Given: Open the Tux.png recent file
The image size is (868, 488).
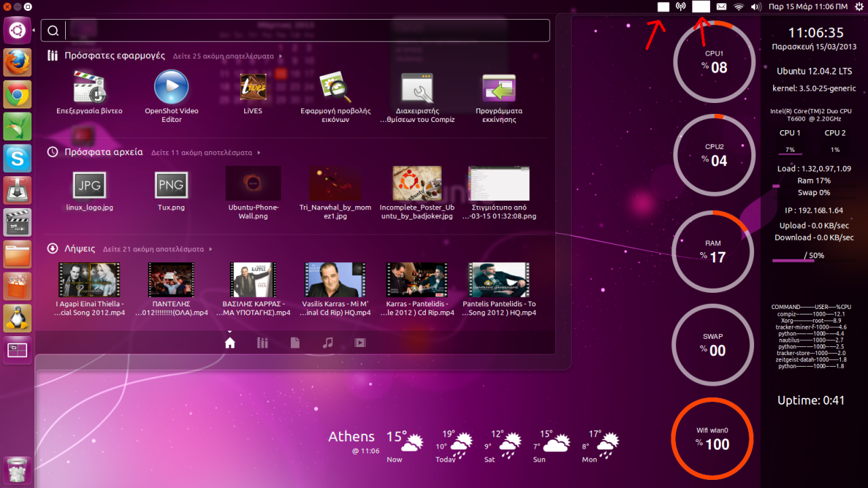Looking at the screenshot, I should pyautogui.click(x=171, y=185).
